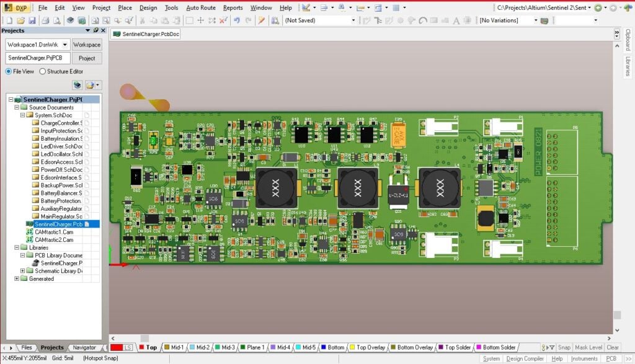Click the red LS layer set swatch
635x364 pixels.
pyautogui.click(x=117, y=347)
